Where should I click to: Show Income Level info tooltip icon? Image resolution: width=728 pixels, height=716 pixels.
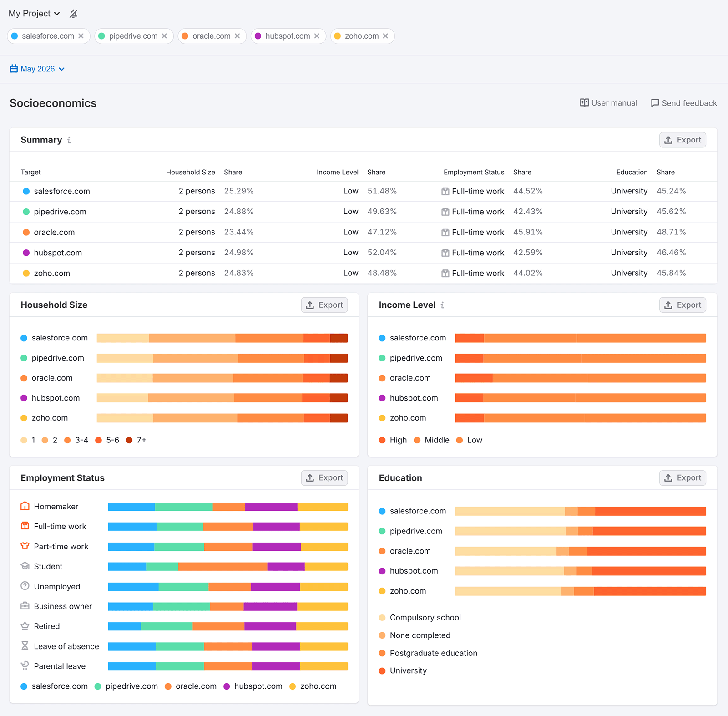(442, 305)
